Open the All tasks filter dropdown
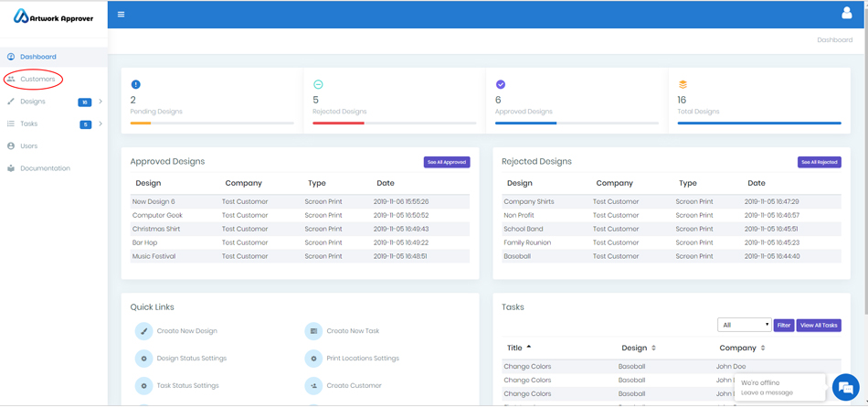Screen dimensions: 868x408 click(x=744, y=325)
